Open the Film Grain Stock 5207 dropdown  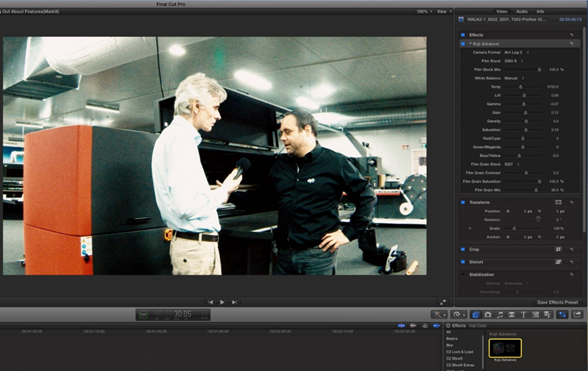(512, 164)
